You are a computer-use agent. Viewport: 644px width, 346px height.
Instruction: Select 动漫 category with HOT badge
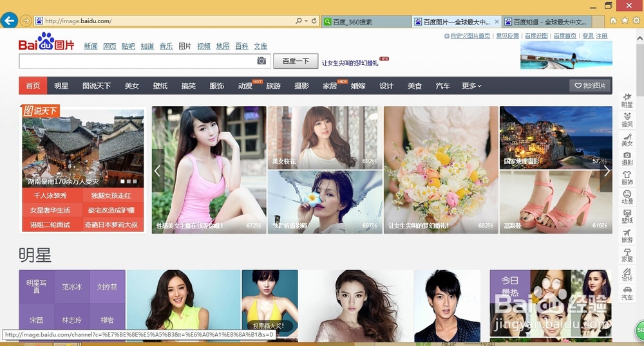[x=245, y=86]
